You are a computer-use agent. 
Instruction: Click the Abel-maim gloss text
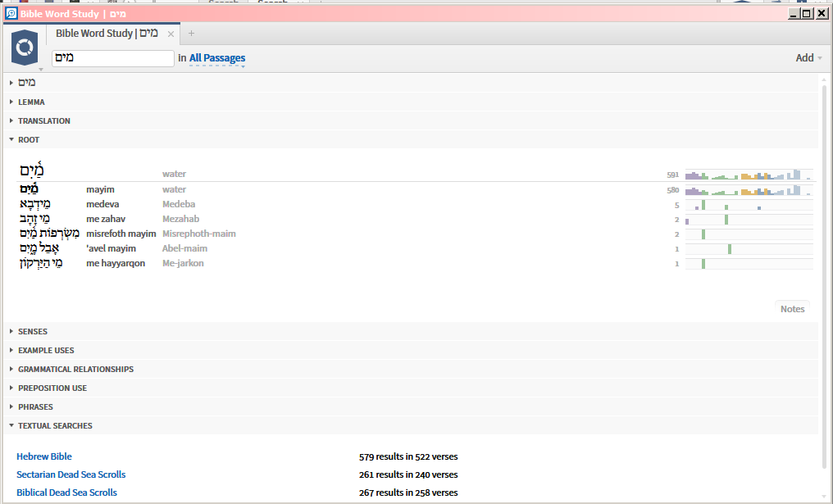point(184,248)
